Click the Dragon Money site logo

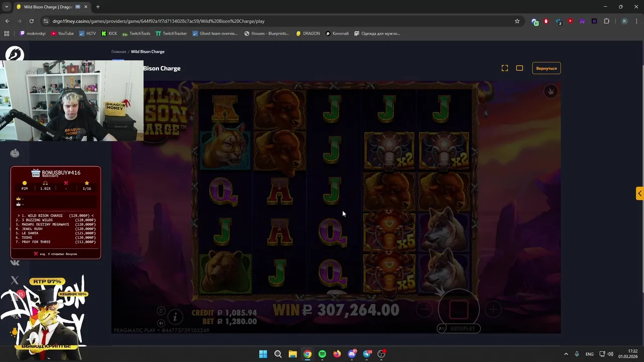[15, 54]
